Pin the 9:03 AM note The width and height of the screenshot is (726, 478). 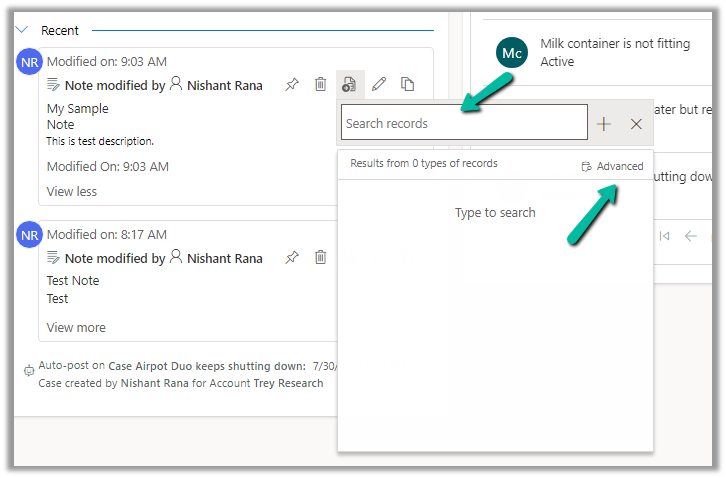[292, 85]
